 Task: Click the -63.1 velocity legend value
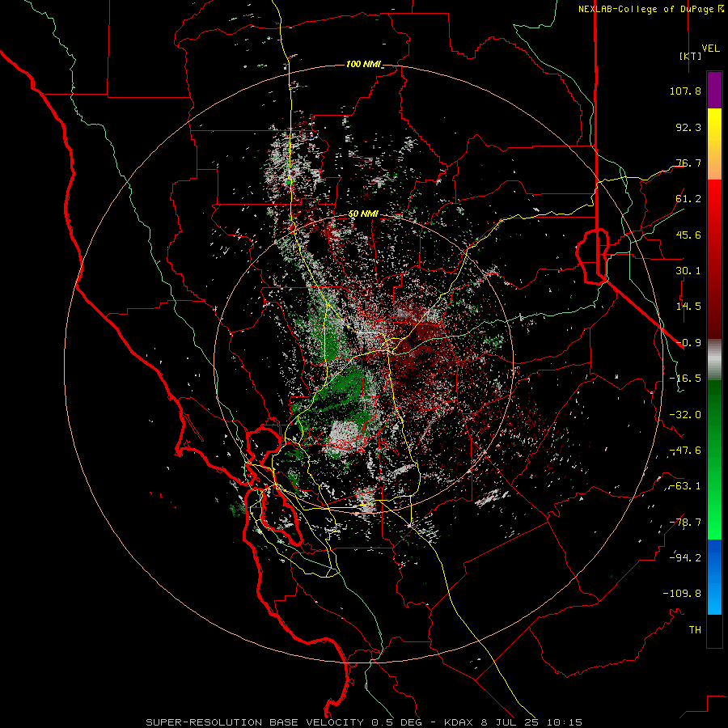[685, 486]
